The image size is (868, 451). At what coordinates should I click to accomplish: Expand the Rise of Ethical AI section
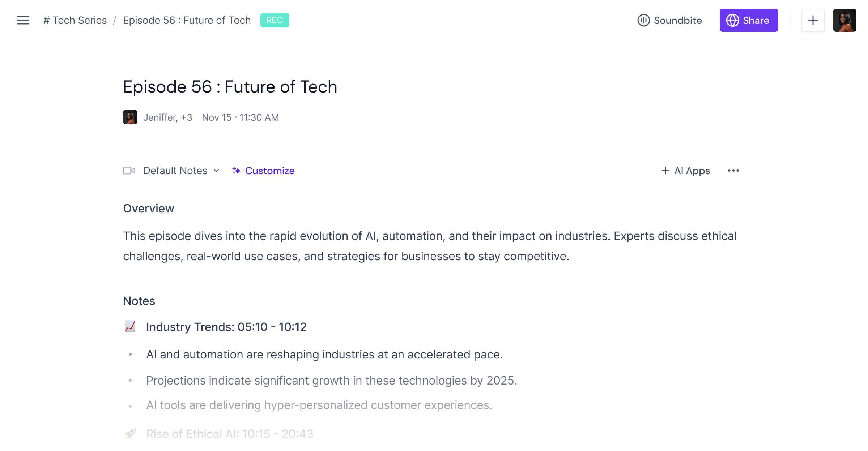coord(230,433)
